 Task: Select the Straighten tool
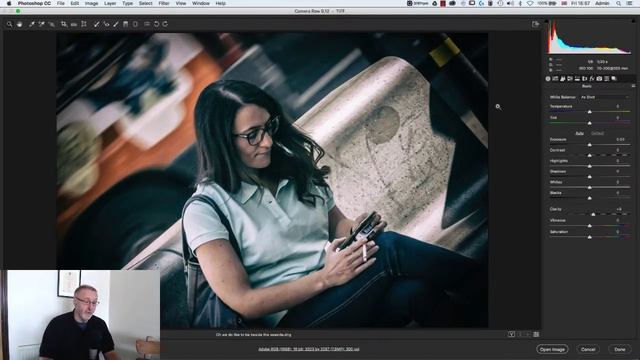(x=74, y=24)
